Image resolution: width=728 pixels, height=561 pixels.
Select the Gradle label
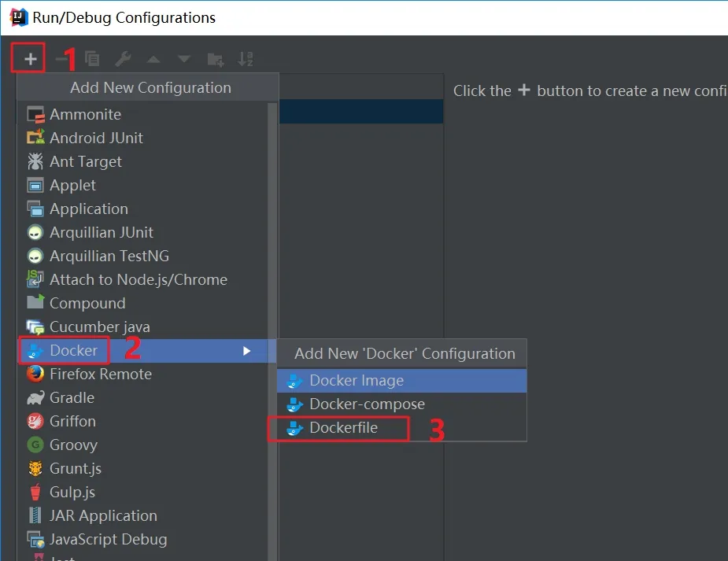[72, 397]
